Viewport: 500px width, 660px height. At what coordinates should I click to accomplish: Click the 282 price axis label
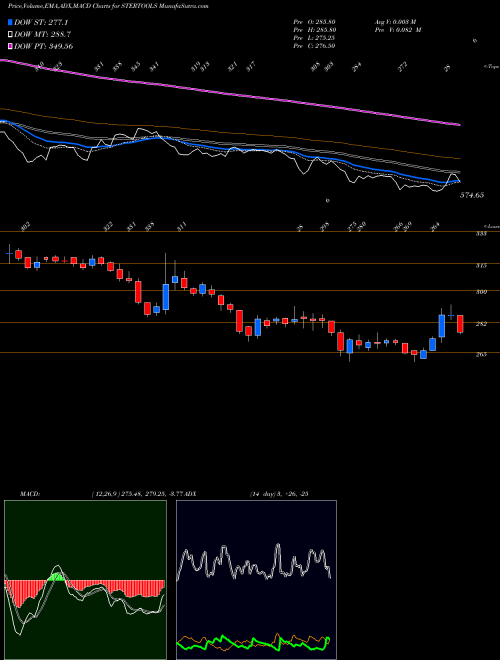tap(482, 324)
